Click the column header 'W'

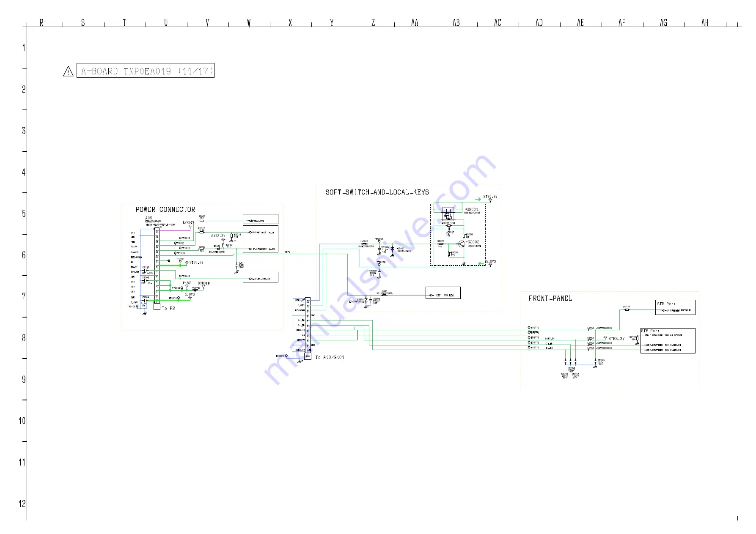(249, 23)
